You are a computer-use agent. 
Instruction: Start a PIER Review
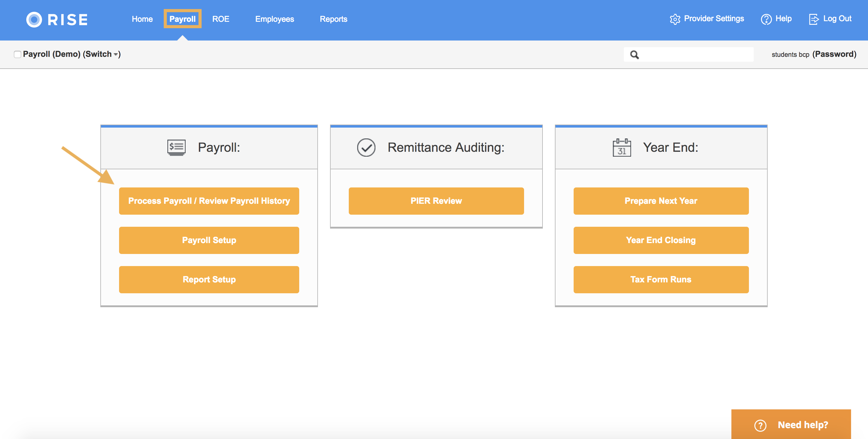pos(436,201)
